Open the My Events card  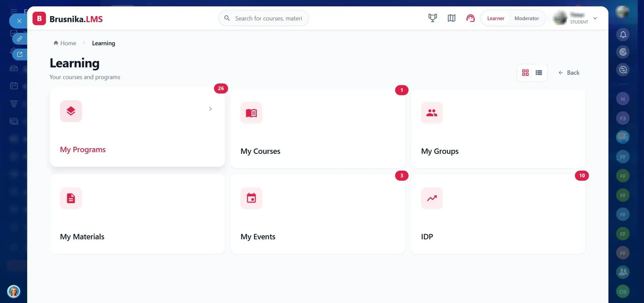click(318, 214)
